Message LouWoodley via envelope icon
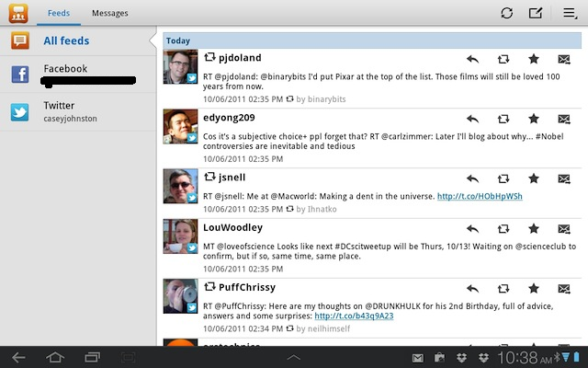Image resolution: width=588 pixels, height=368 pixels. [x=564, y=229]
